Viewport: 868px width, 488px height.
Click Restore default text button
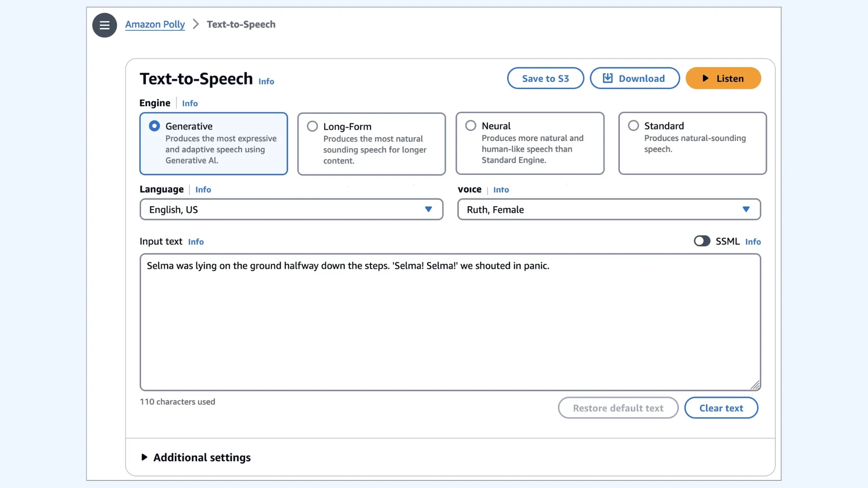618,408
